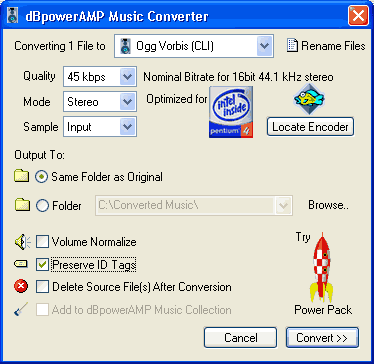Choose Same Folder as Original radio option

coord(41,177)
